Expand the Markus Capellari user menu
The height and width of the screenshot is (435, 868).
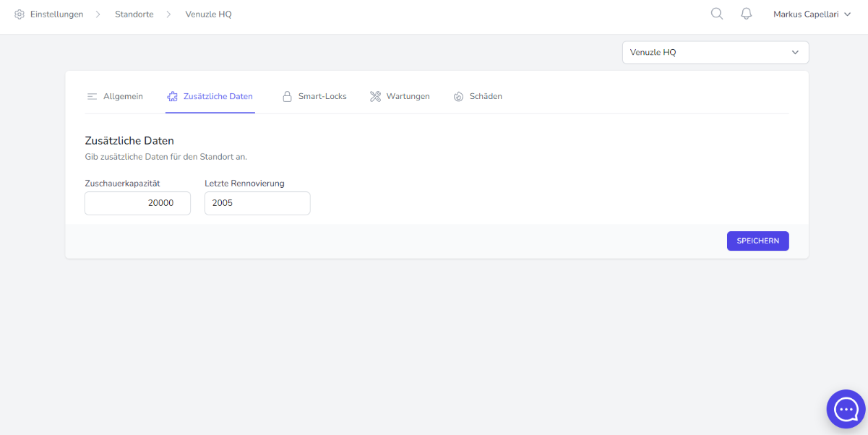[812, 14]
